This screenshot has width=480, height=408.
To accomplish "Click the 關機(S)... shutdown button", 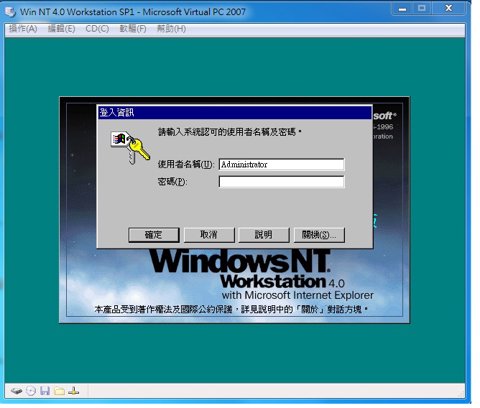I will (x=319, y=235).
